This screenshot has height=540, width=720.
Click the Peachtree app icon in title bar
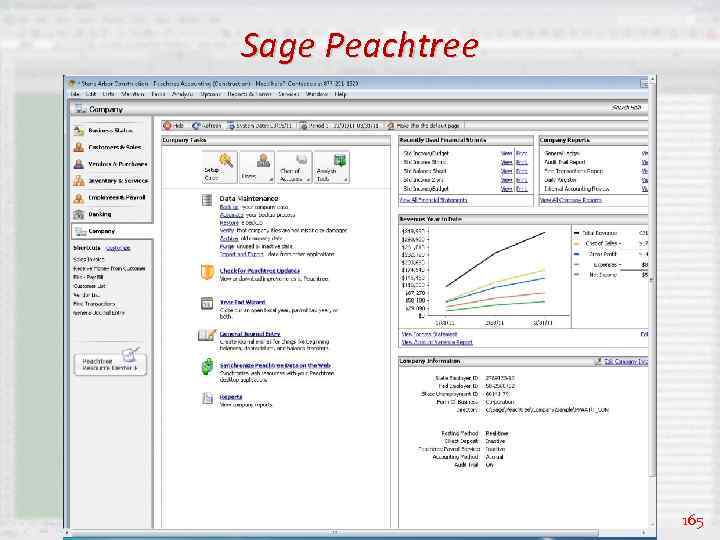pos(72,84)
